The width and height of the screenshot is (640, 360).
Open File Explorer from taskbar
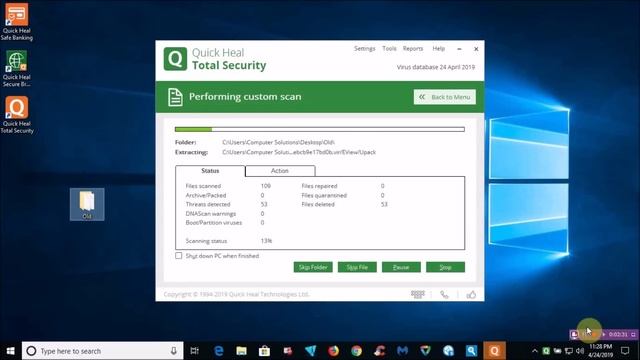(x=242, y=351)
